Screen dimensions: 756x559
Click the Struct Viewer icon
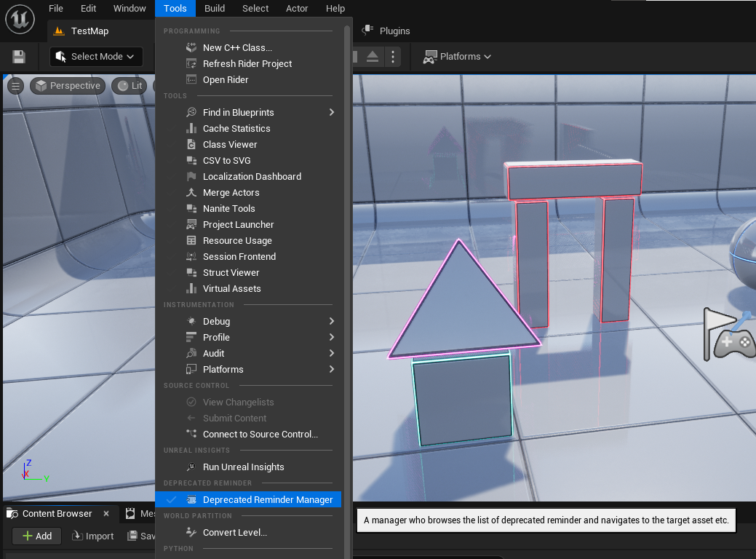tap(191, 272)
